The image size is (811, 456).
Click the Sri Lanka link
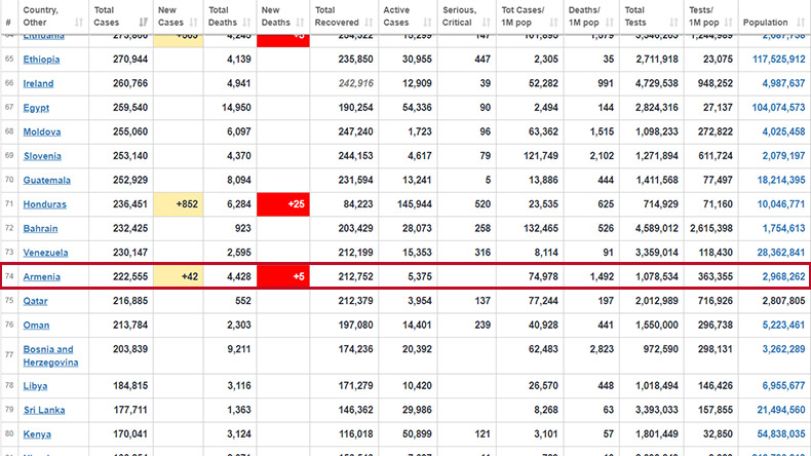[44, 410]
